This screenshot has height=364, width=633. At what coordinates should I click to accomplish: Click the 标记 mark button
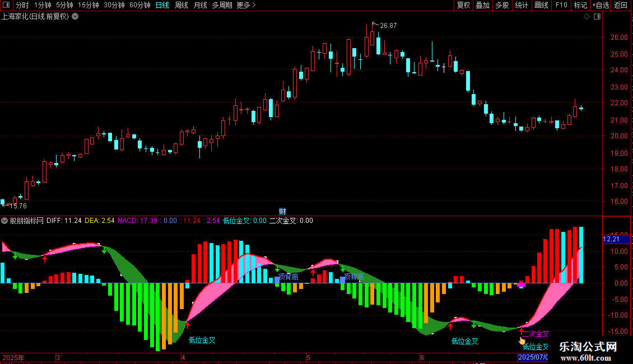click(580, 5)
